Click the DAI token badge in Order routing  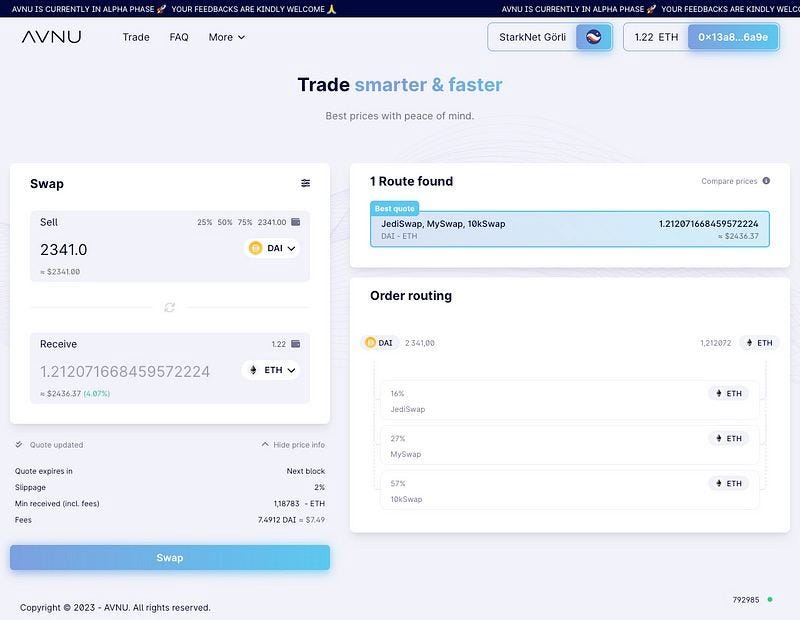click(x=379, y=343)
